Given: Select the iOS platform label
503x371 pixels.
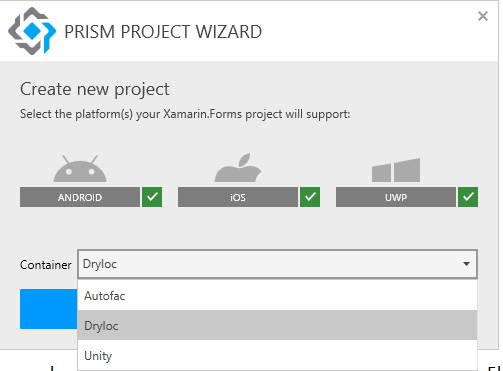Looking at the screenshot, I should [238, 197].
